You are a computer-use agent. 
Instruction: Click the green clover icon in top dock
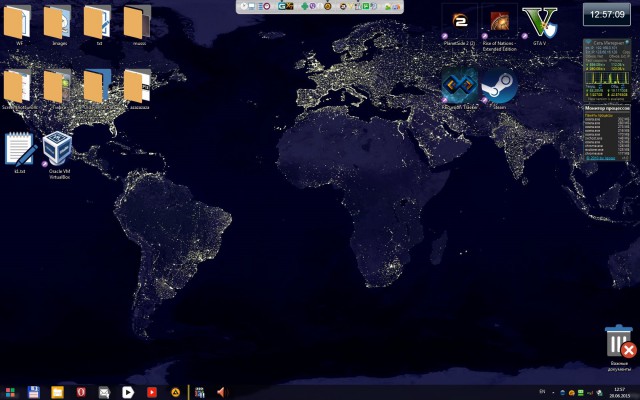304,6
